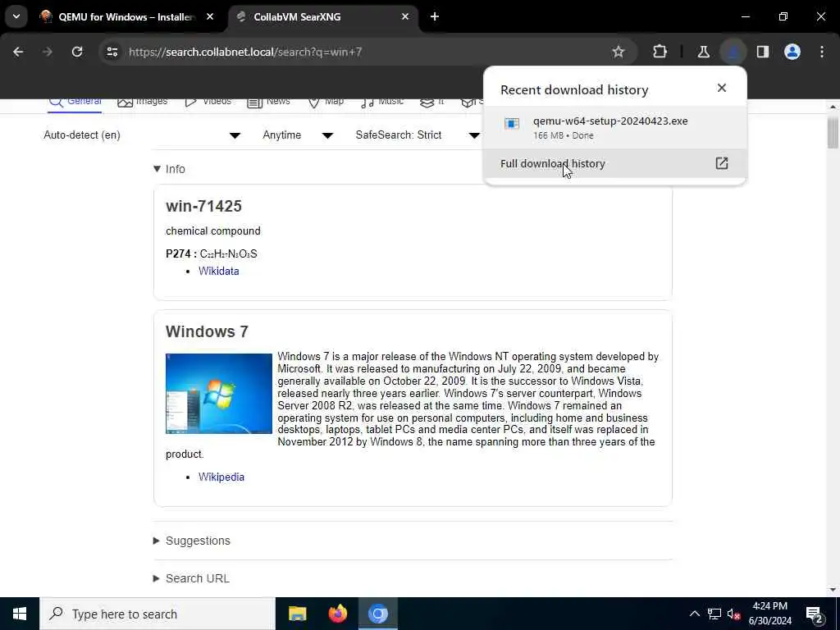Open the network tray icon
Viewport: 840px width, 630px height.
[x=714, y=614]
